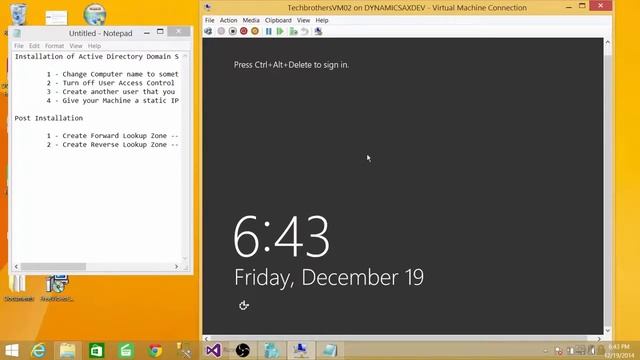Click the green Reset toolbar icon
Image resolution: width=640 pixels, height=360 pixels.
(280, 31)
